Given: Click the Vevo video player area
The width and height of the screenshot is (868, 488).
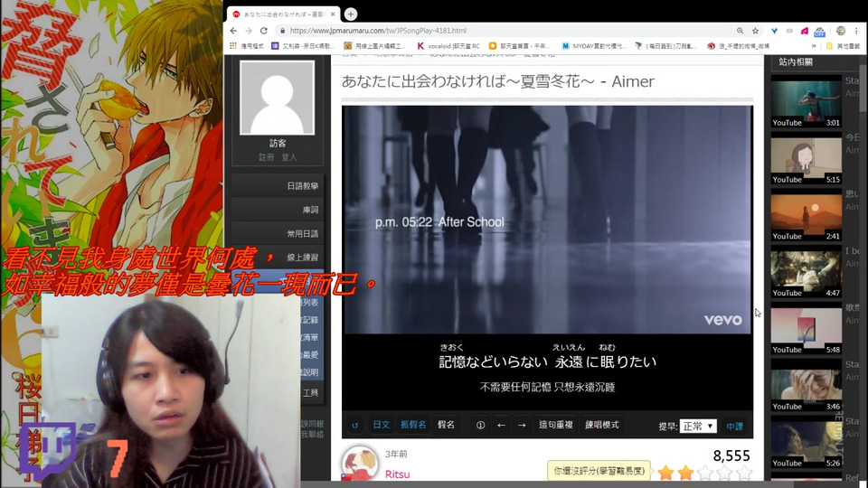Looking at the screenshot, I should pyautogui.click(x=547, y=220).
